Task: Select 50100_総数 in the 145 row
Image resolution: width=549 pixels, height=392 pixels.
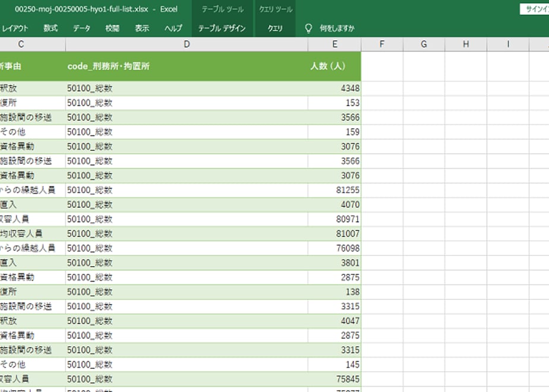Action: (187, 365)
